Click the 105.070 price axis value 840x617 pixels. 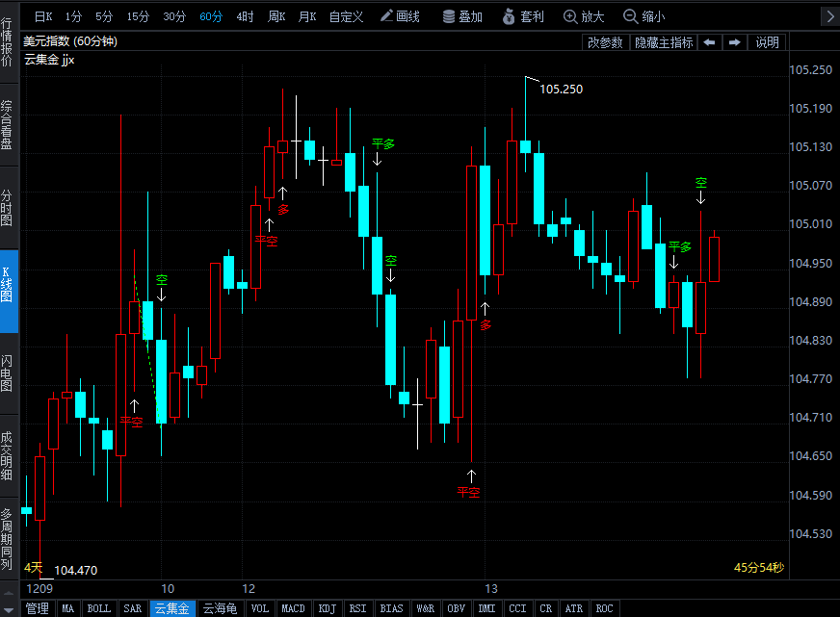click(x=810, y=186)
